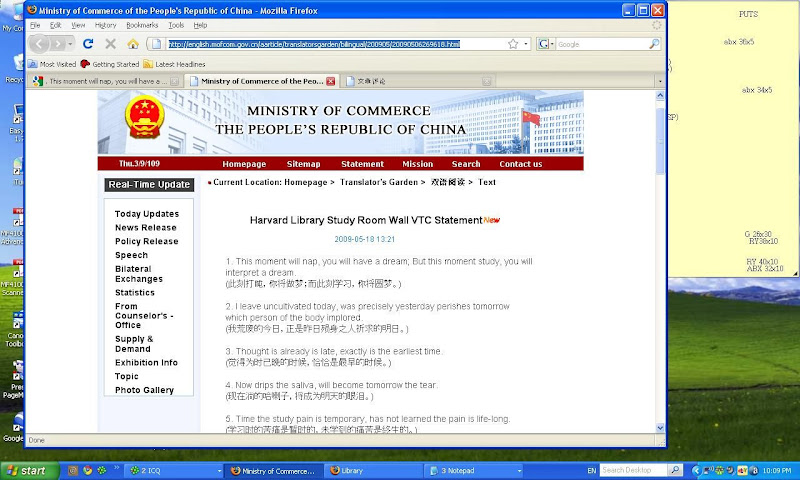800x480 pixels.
Task: Open the Most Visited bookmarks folder
Action: 52,64
